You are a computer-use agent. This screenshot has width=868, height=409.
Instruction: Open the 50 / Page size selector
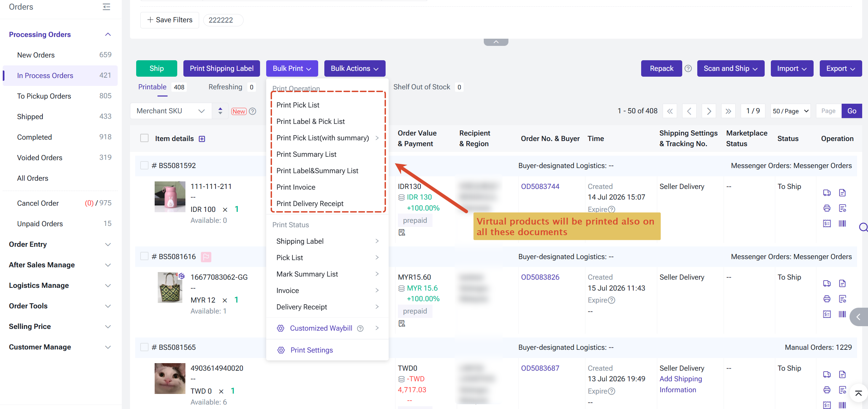pyautogui.click(x=790, y=111)
